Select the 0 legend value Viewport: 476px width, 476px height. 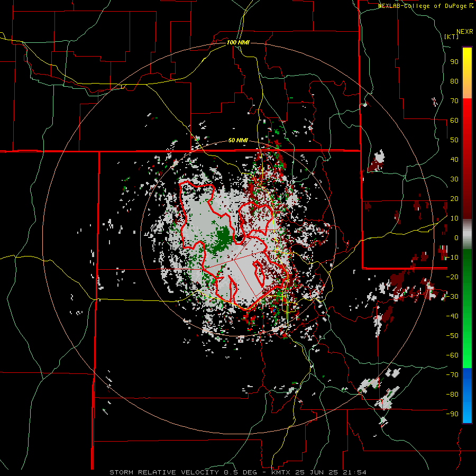tap(456, 237)
